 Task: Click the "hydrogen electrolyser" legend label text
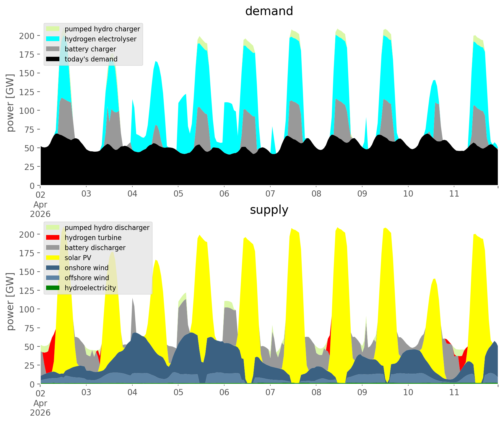point(100,39)
